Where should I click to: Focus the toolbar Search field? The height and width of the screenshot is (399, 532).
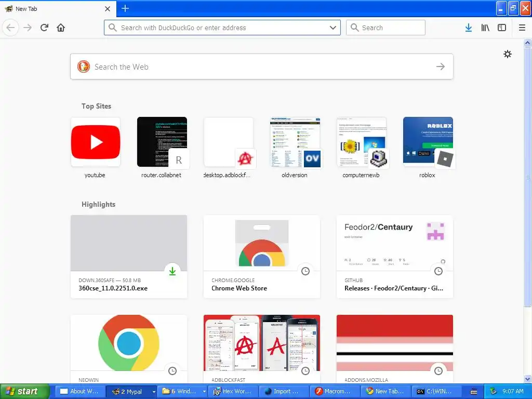385,28
